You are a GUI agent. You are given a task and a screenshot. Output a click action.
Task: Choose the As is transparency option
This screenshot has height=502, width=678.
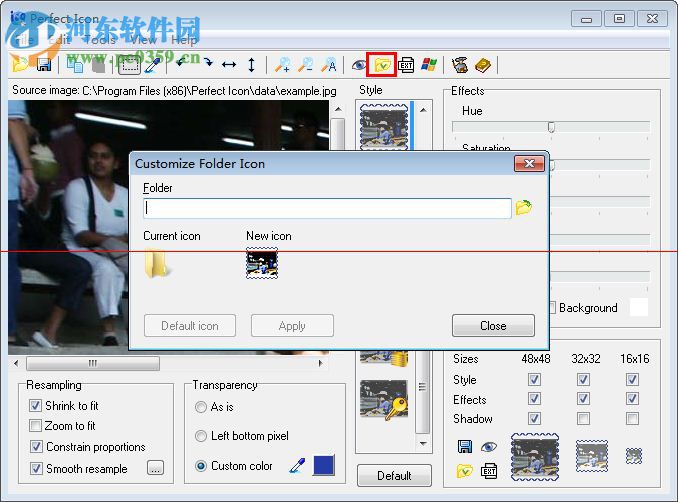pyautogui.click(x=201, y=407)
